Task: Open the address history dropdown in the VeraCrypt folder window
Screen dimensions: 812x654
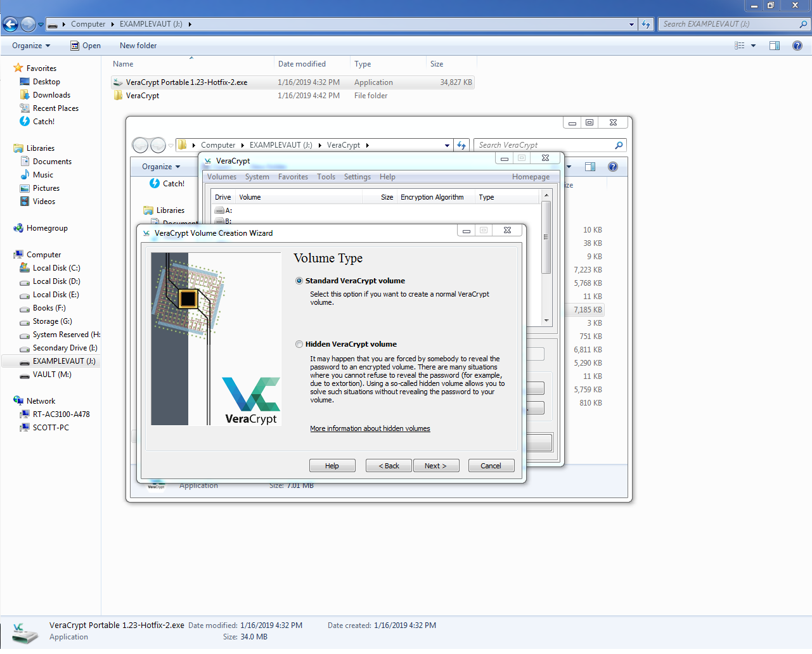Action: [447, 145]
